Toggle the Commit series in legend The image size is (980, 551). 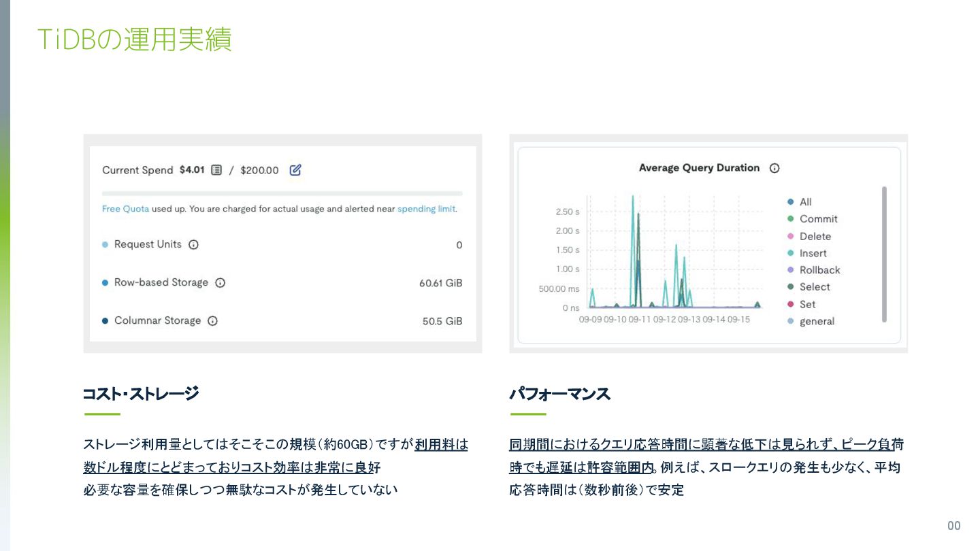pos(813,219)
